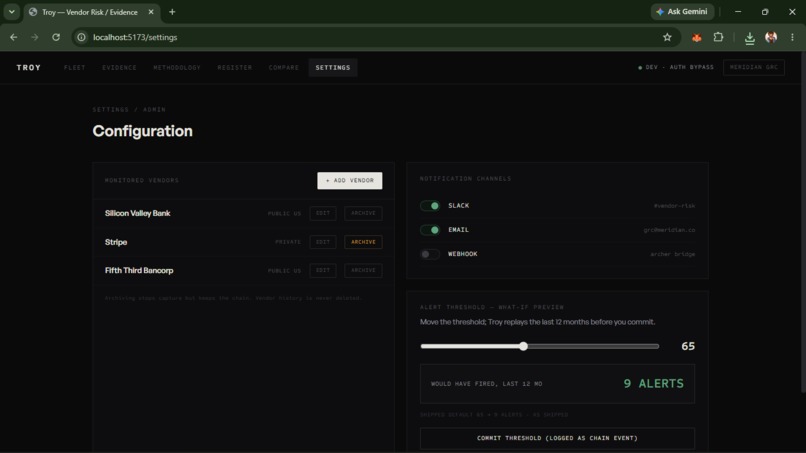Archive the Stripe vendor
Image resolution: width=806 pixels, height=453 pixels.
click(363, 242)
